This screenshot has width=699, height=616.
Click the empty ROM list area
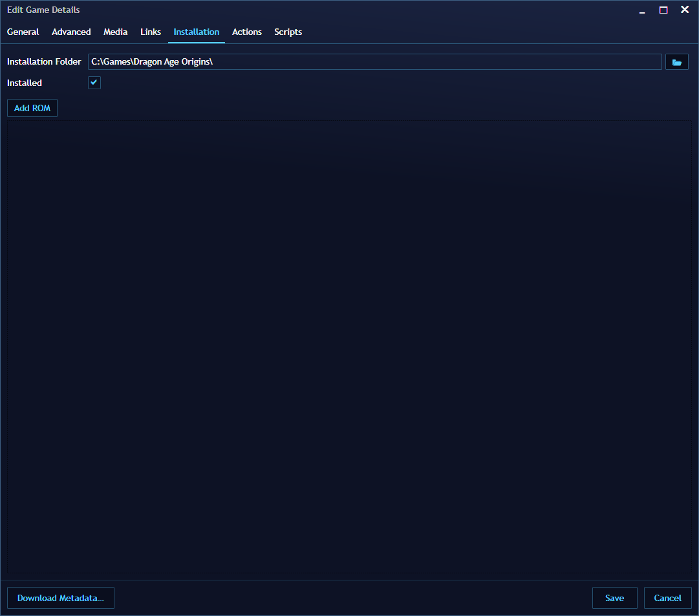[x=349, y=349]
